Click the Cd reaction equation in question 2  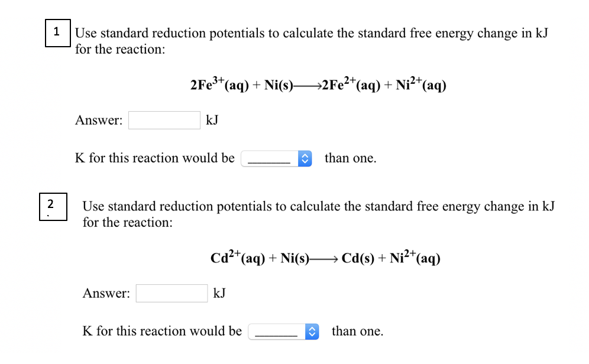pos(325,258)
